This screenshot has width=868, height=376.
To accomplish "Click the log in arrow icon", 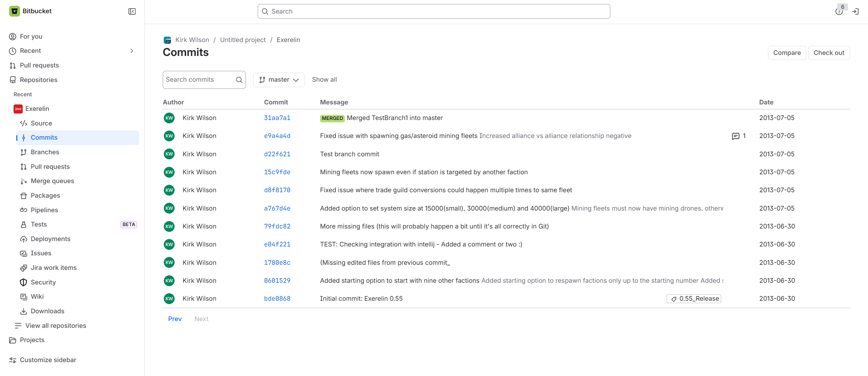I will pyautogui.click(x=855, y=12).
